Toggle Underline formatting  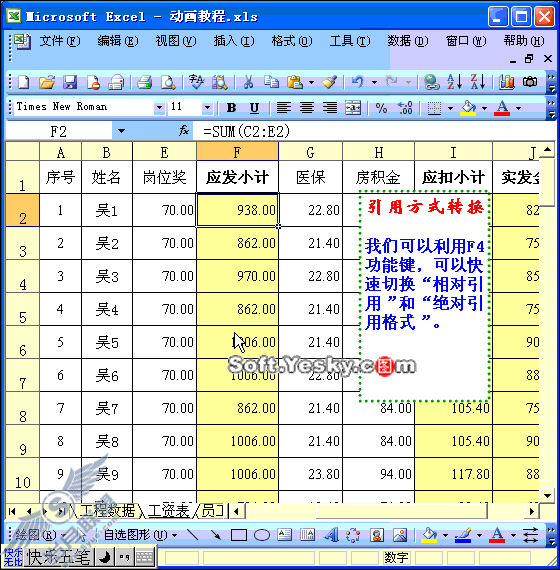255,108
